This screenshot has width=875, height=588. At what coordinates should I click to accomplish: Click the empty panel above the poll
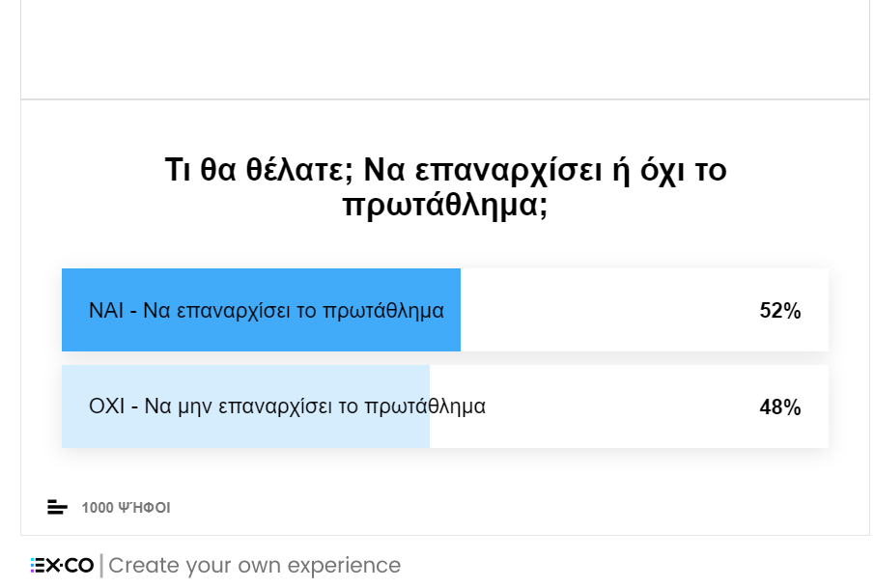(445, 48)
